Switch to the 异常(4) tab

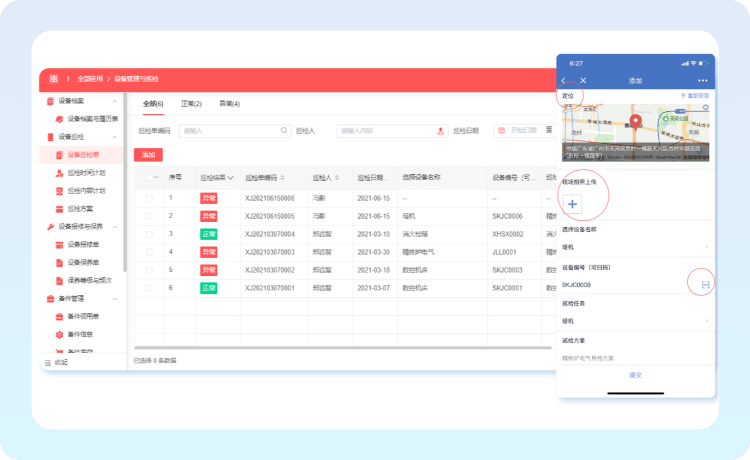(229, 103)
